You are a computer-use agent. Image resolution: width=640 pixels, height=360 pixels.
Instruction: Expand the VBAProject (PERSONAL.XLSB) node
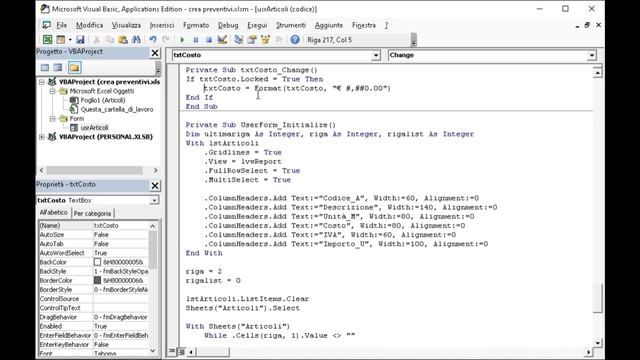(x=42, y=137)
